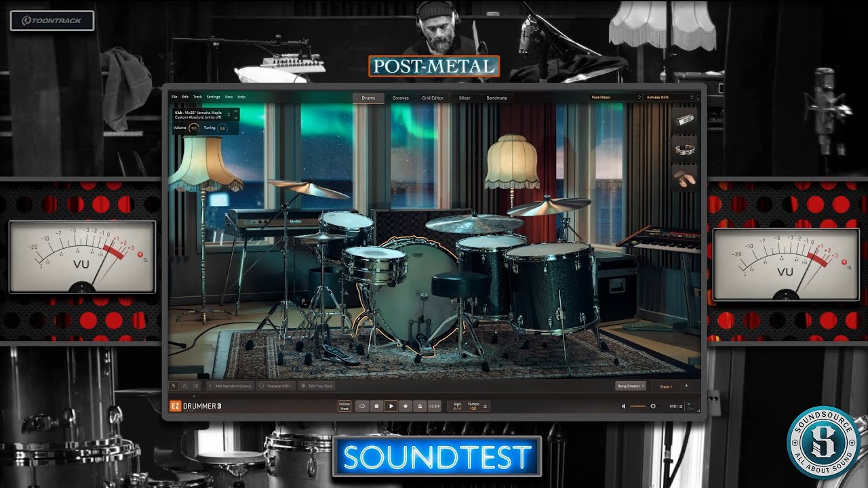Image resolution: width=868 pixels, height=488 pixels.
Task: Open the Grid Editor tab
Action: [x=433, y=98]
